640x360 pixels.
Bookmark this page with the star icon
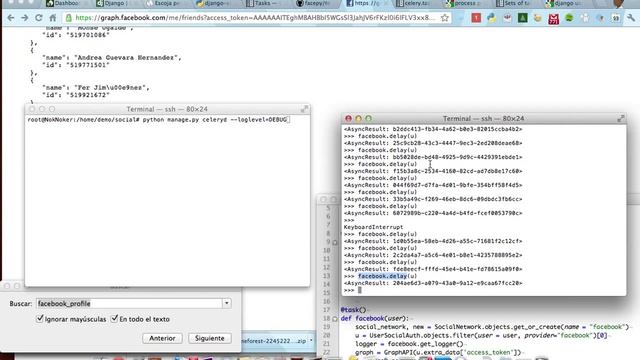tap(445, 18)
